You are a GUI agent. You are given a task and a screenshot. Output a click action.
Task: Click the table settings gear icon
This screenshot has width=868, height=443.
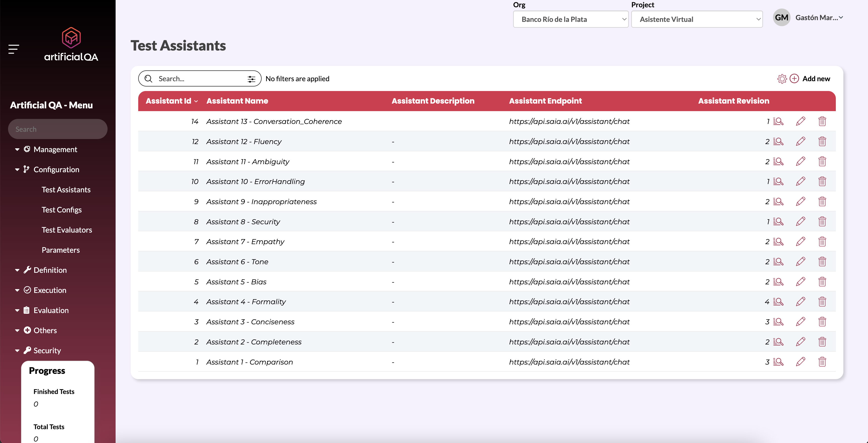[782, 79]
